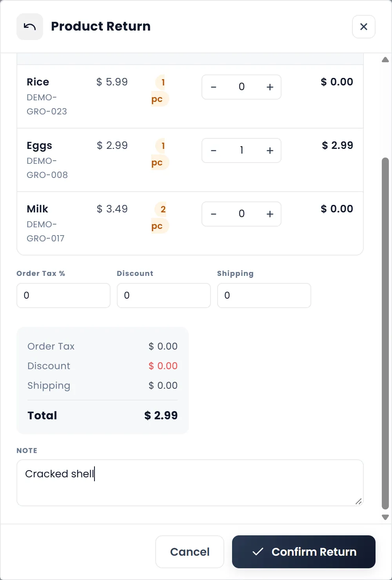Decrease Rice return quantity with minus
This screenshot has width=392, height=580.
pos(214,87)
